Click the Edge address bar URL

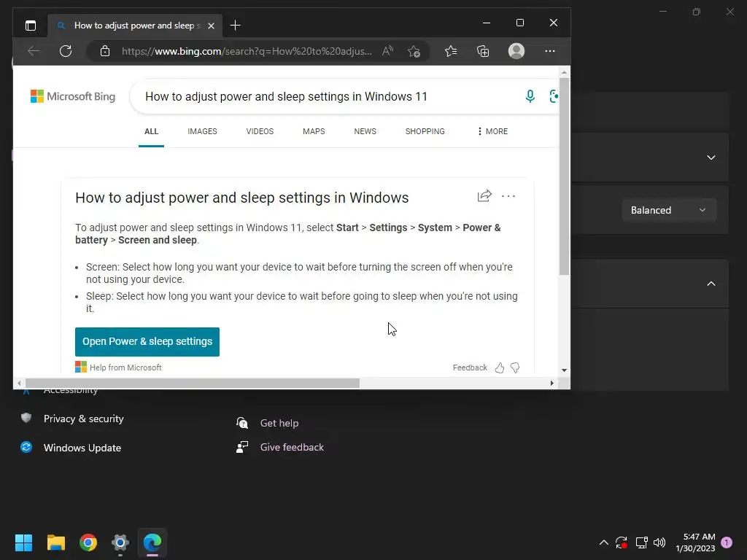pos(247,52)
